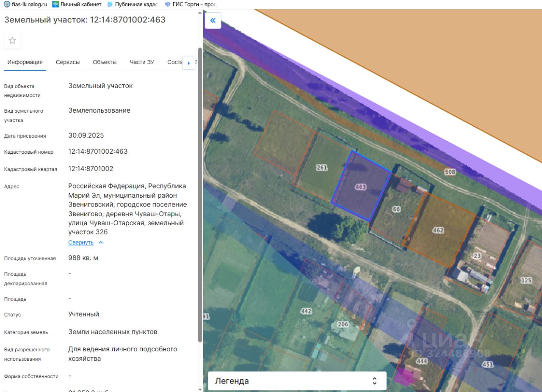Switch to the Информация tab

(25, 62)
